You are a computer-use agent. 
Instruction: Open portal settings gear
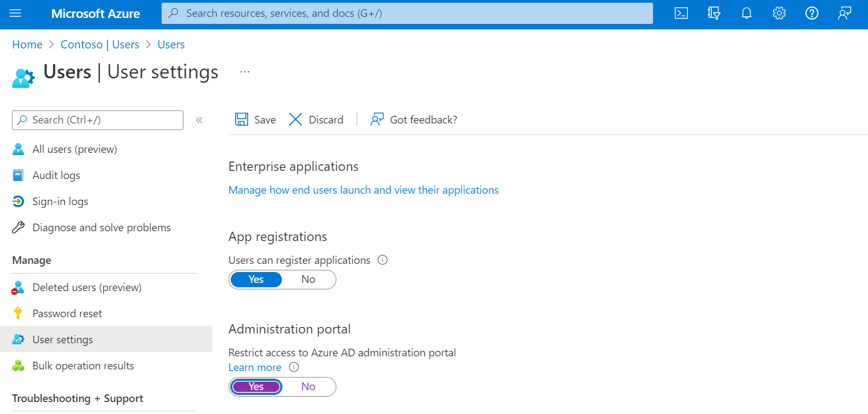point(779,13)
